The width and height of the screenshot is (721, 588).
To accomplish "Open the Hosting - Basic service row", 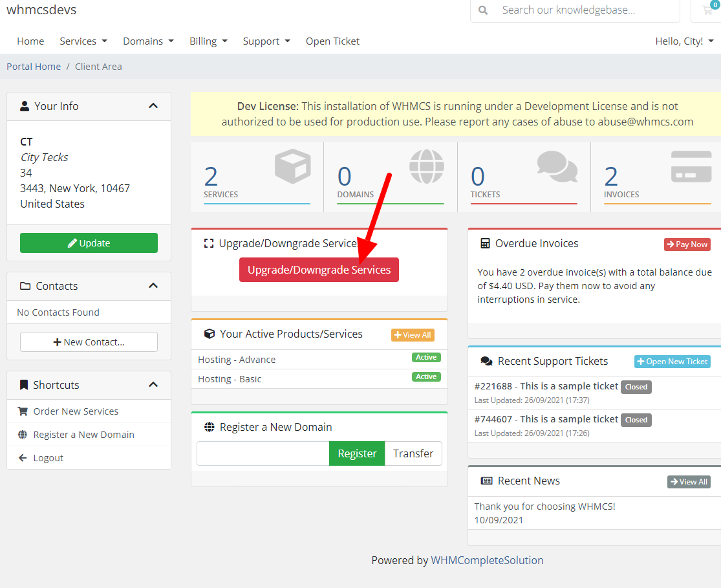I will pyautogui.click(x=319, y=378).
